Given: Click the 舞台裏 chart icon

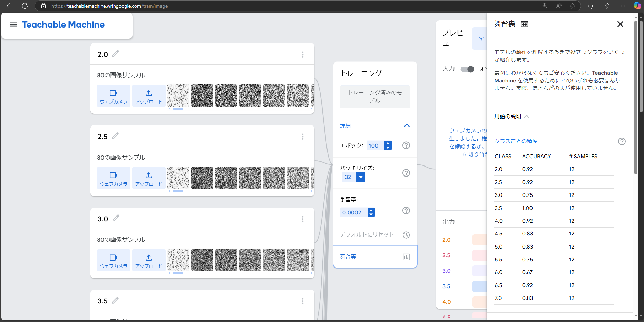Looking at the screenshot, I should pos(406,257).
